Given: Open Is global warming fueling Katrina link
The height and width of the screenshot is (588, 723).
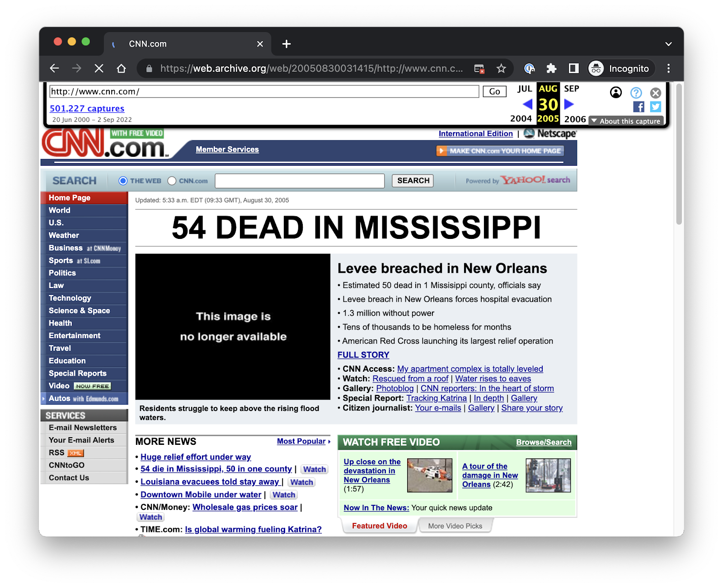Looking at the screenshot, I should (253, 529).
